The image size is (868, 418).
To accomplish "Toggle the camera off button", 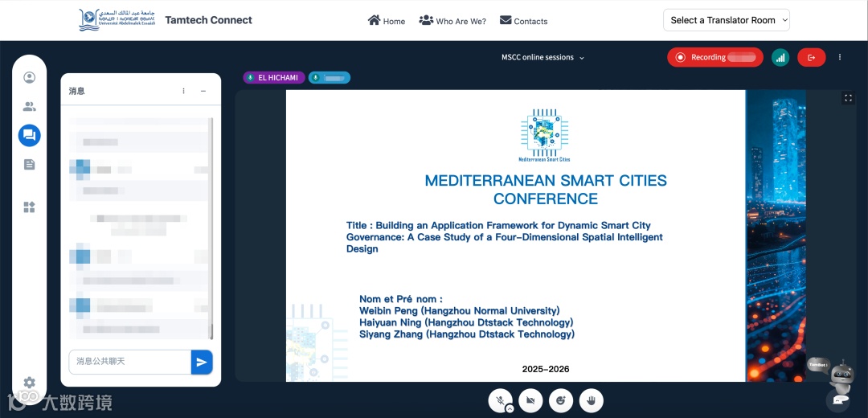I will click(x=530, y=400).
